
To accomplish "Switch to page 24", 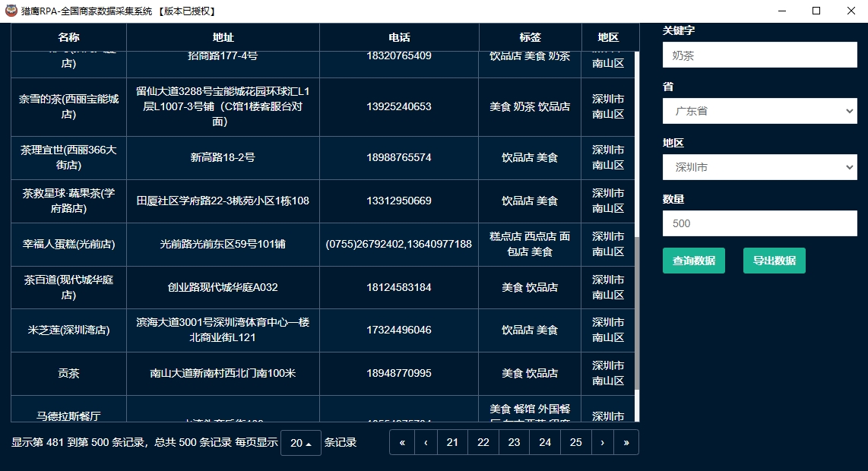I will click(545, 442).
